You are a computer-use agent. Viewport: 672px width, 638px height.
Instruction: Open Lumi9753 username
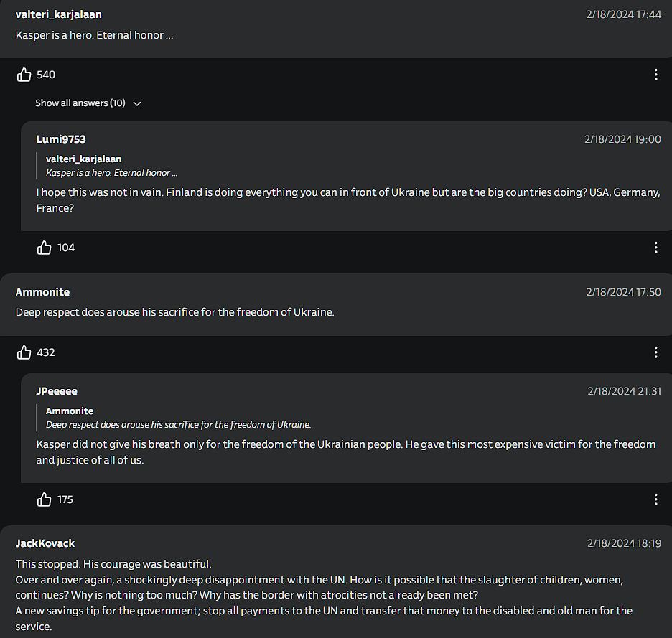click(61, 139)
